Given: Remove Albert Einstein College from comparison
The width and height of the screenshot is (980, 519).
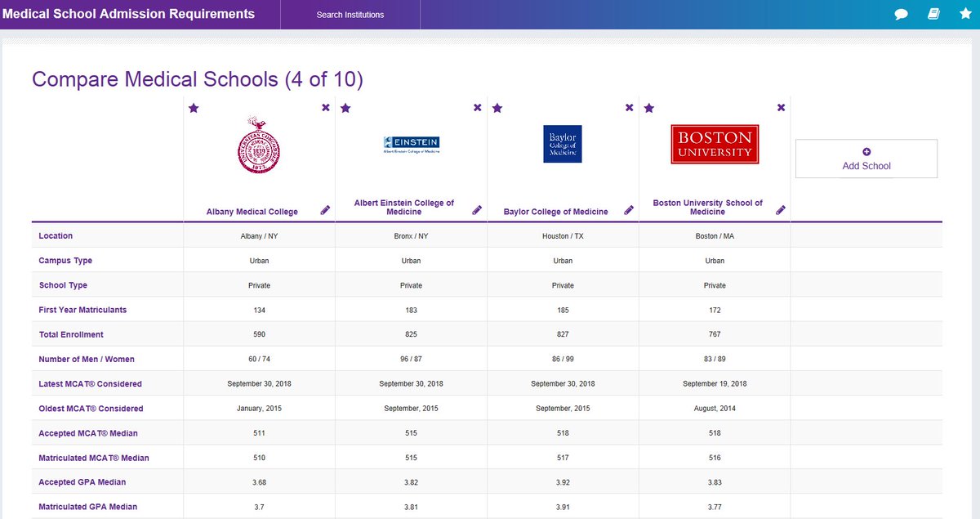Looking at the screenshot, I should pyautogui.click(x=478, y=108).
